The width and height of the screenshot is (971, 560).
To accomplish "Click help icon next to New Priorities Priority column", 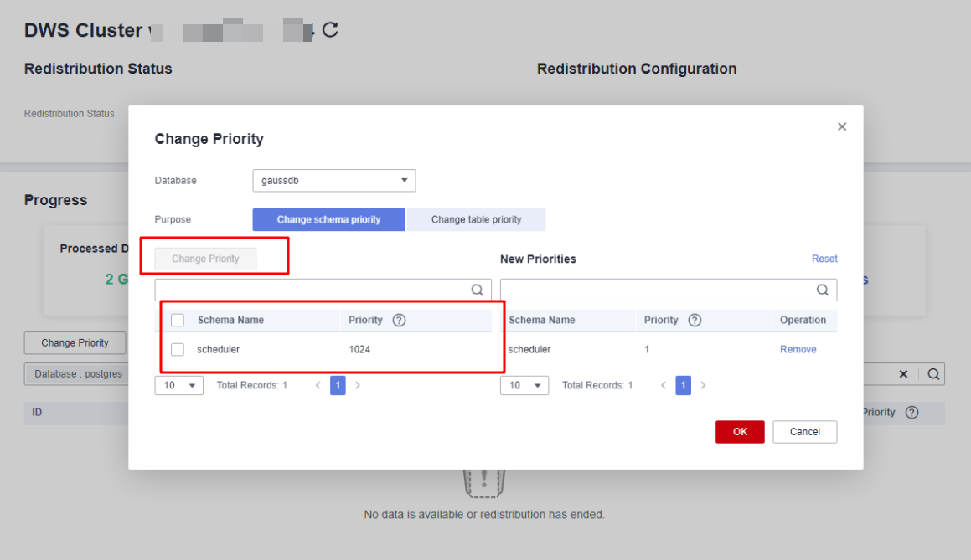I will [695, 320].
